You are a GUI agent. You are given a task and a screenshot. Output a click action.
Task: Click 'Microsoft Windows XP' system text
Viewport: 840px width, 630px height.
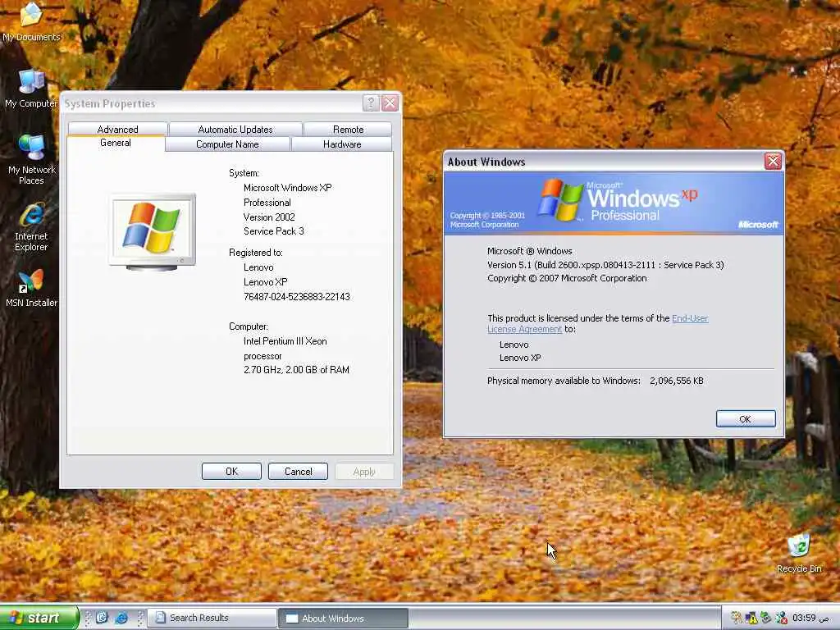[x=288, y=188]
